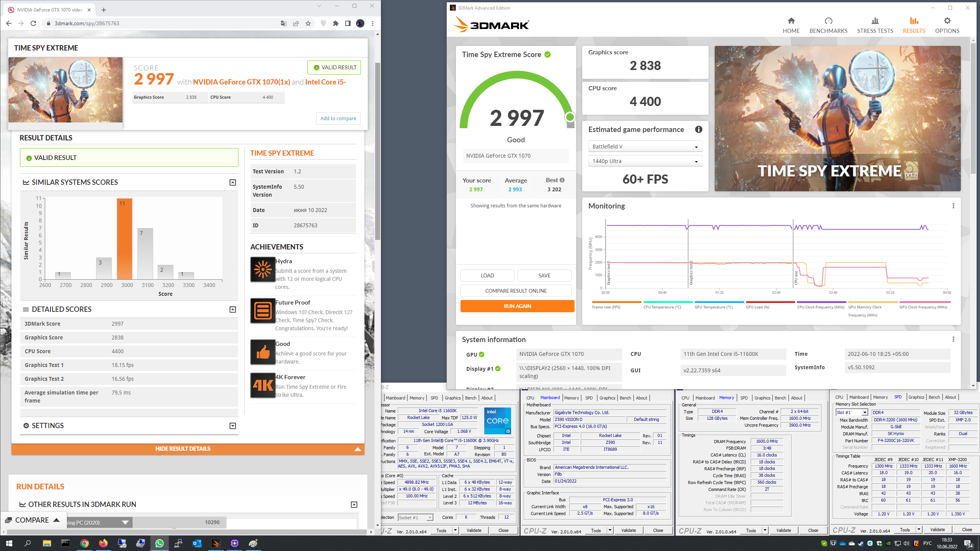Click the Good thumbs-up achievement icon
The height and width of the screenshot is (551, 980).
263,352
